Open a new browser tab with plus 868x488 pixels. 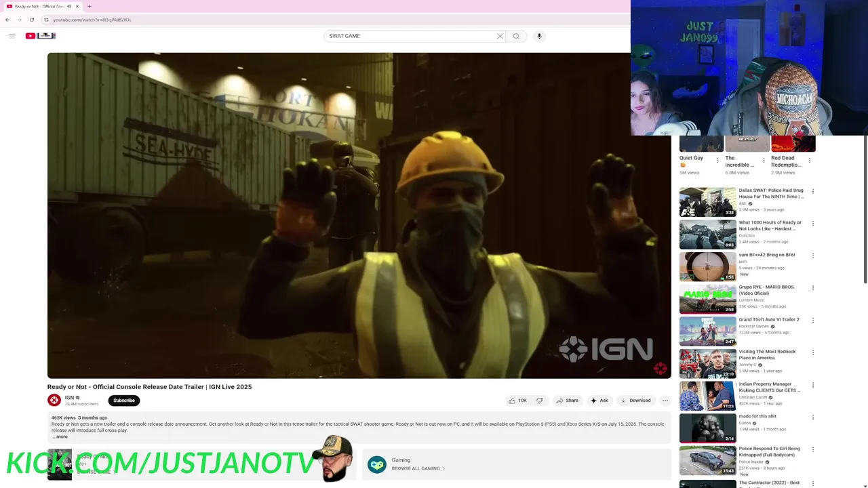click(89, 6)
